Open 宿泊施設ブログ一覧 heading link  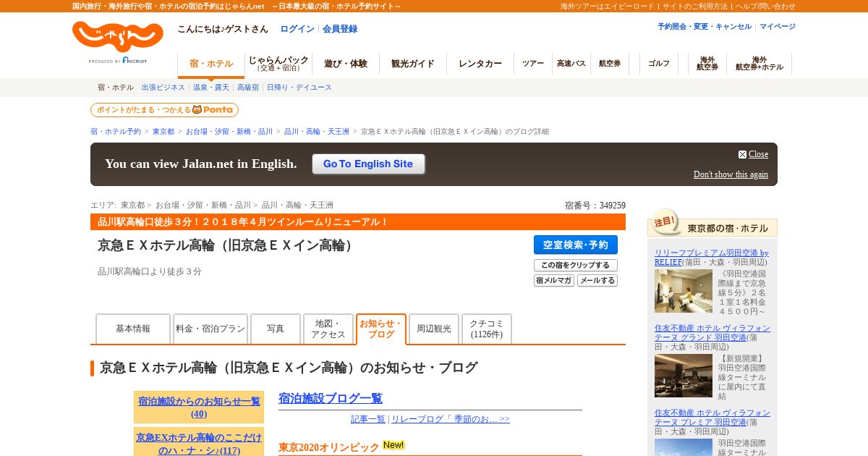pyautogui.click(x=331, y=398)
